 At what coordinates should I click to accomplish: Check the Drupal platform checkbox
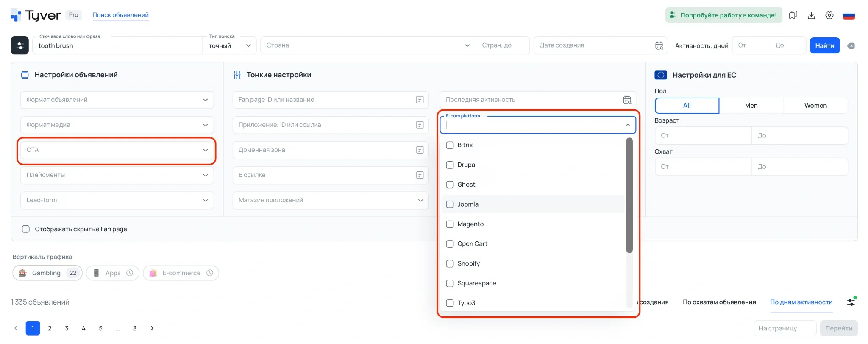coord(450,165)
